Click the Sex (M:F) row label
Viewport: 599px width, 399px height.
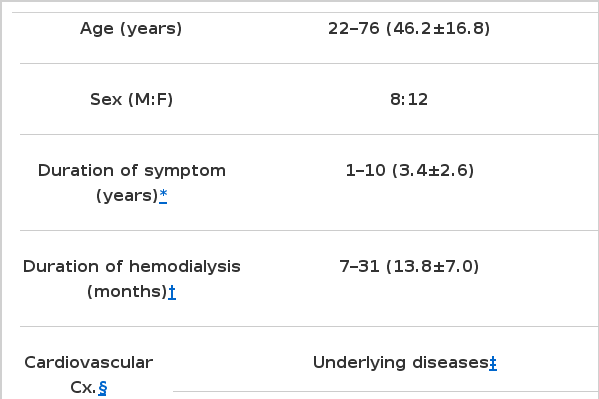(x=131, y=100)
